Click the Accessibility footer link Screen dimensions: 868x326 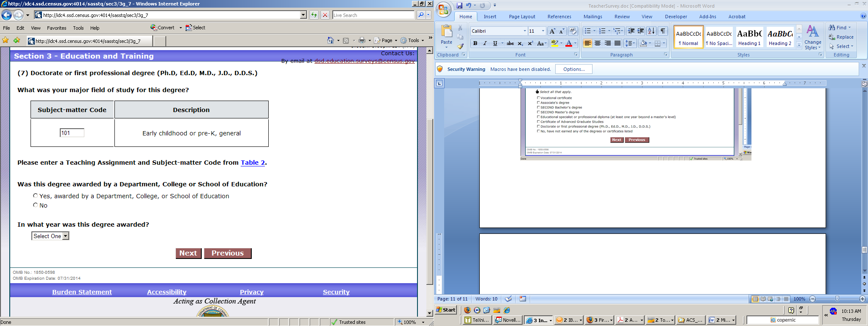[x=167, y=292]
